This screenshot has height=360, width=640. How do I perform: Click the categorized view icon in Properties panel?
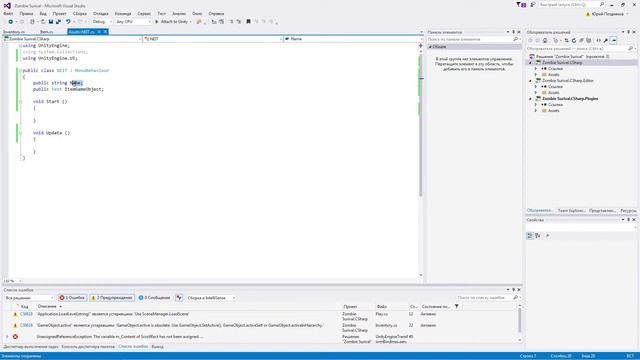click(530, 236)
